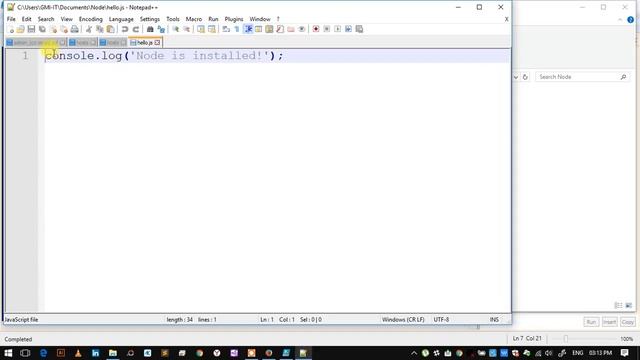Close document using X at menu bar end
The height and width of the screenshot is (360, 640).
click(x=507, y=19)
